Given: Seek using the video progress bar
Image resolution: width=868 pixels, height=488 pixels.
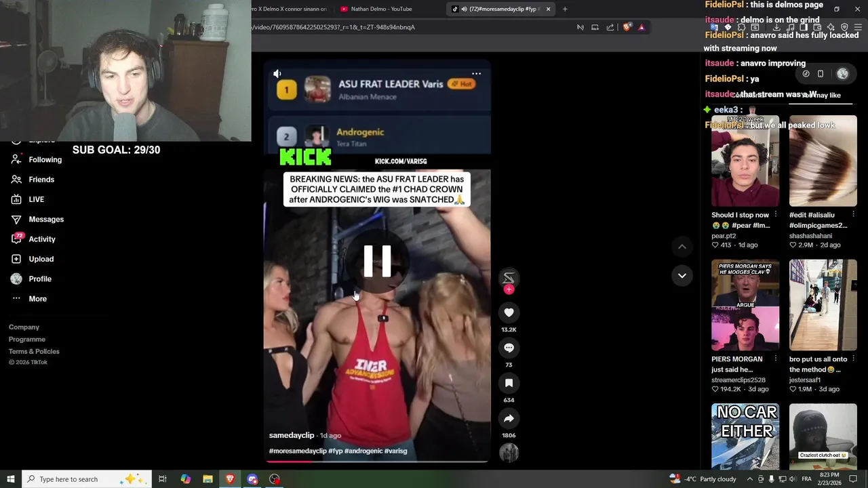Looking at the screenshot, I should 377,461.
